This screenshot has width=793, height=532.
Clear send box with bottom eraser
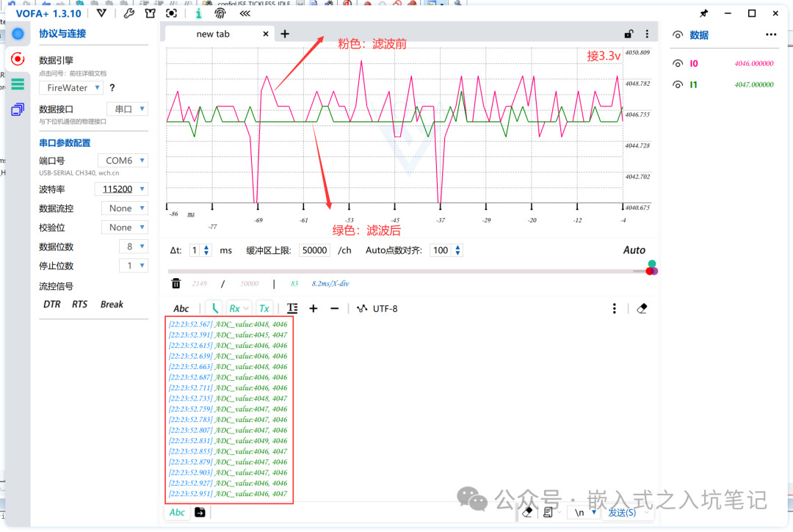(527, 512)
